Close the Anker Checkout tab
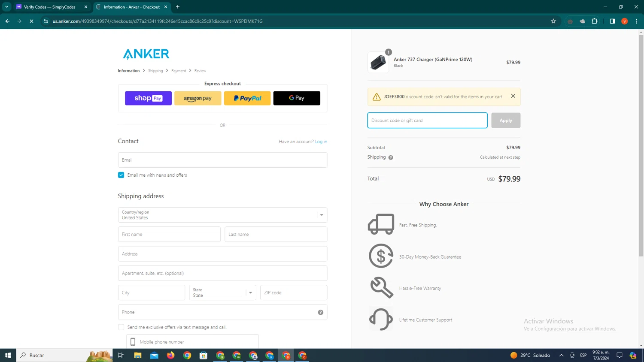The width and height of the screenshot is (644, 362). coord(166,7)
